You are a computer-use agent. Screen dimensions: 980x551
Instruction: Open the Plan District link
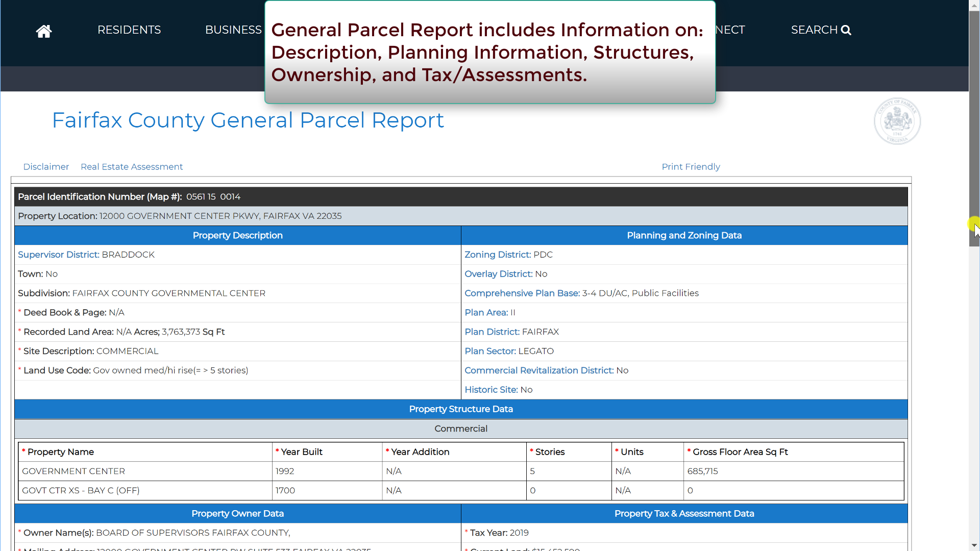tap(492, 332)
